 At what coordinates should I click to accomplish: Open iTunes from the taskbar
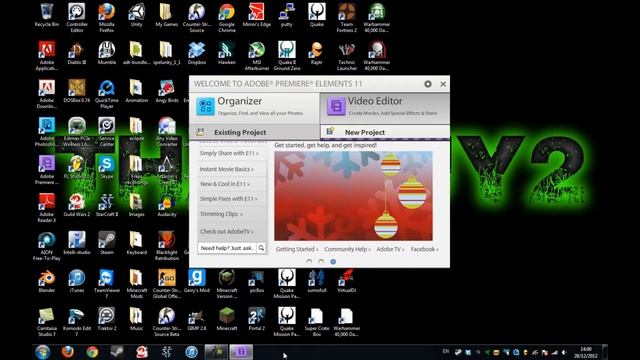(191, 352)
